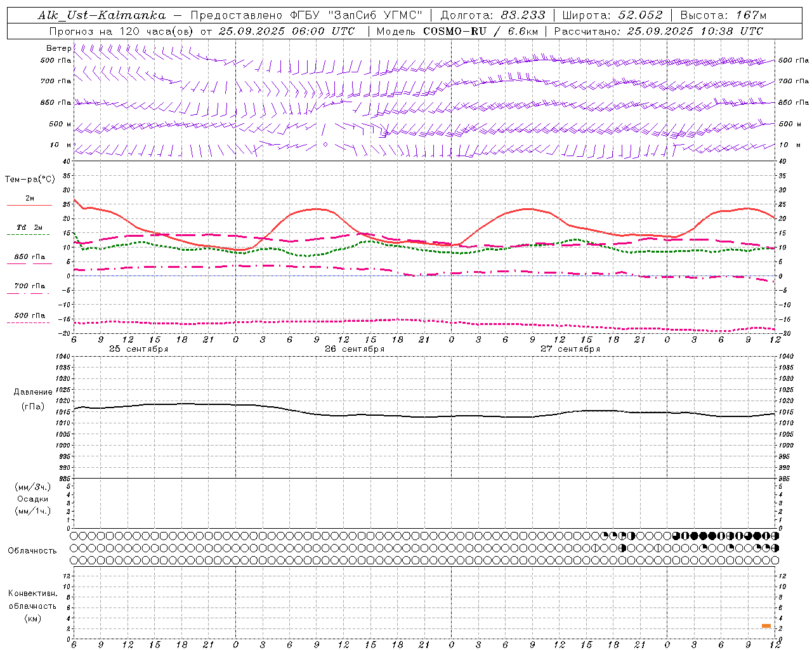Click the Ветер wind panel label

coord(58,48)
